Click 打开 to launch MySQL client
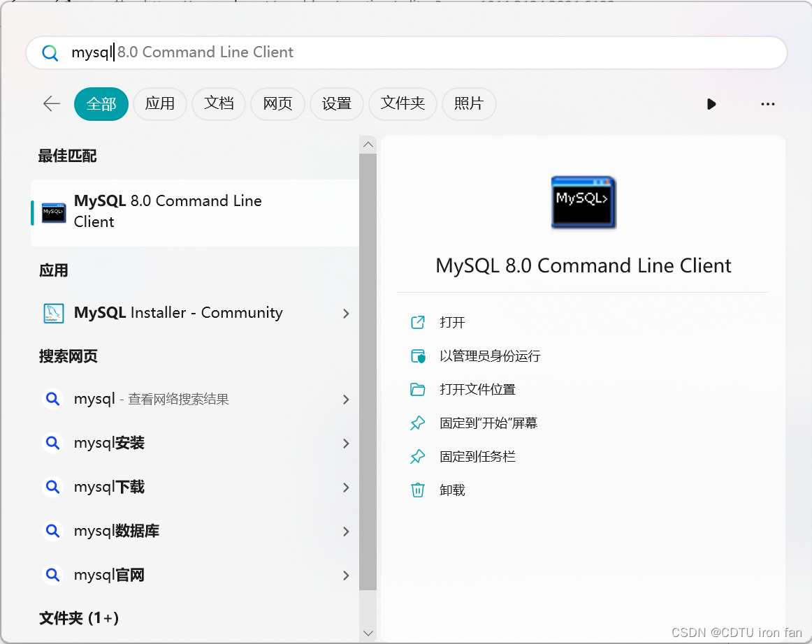The image size is (812, 644). [x=452, y=323]
